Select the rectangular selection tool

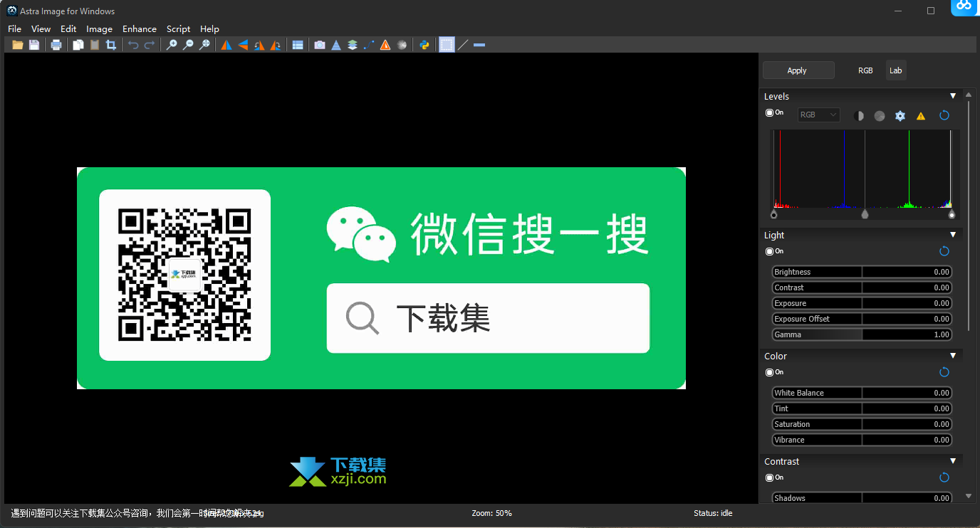(x=447, y=45)
